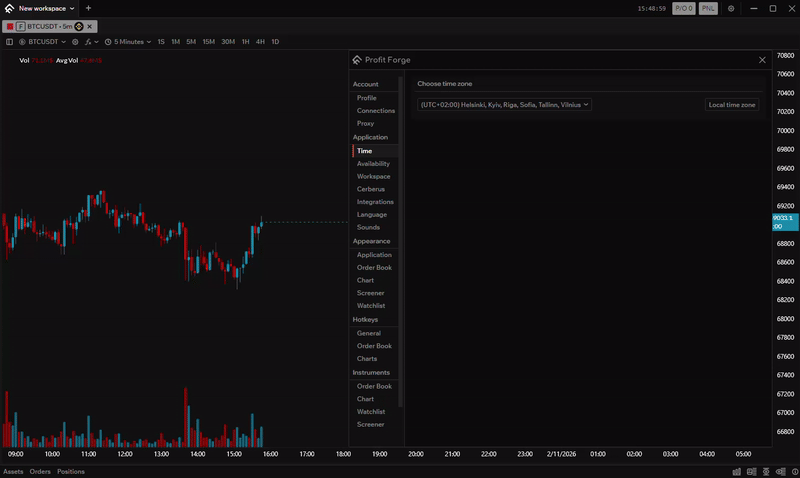
Task: Select the 1D timeframe shortcut
Action: (275, 42)
